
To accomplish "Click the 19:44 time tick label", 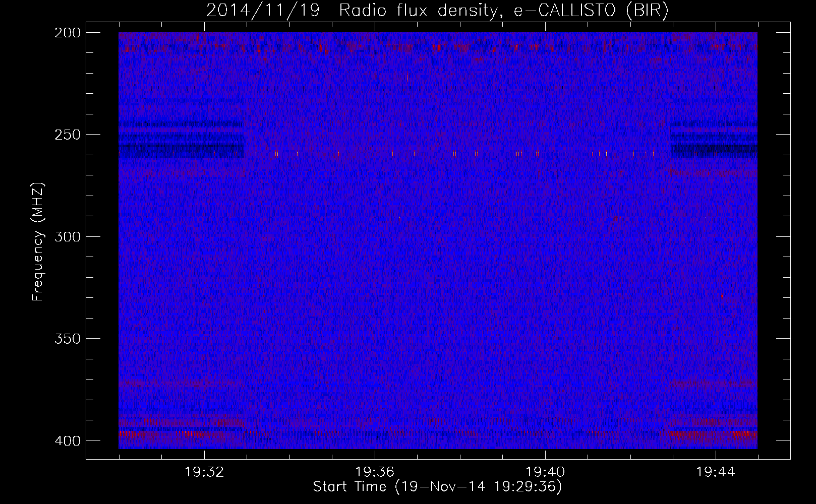I will pos(716,472).
